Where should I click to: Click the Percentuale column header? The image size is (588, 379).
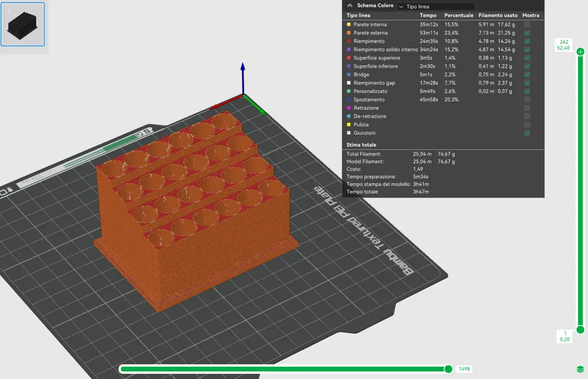click(x=459, y=15)
